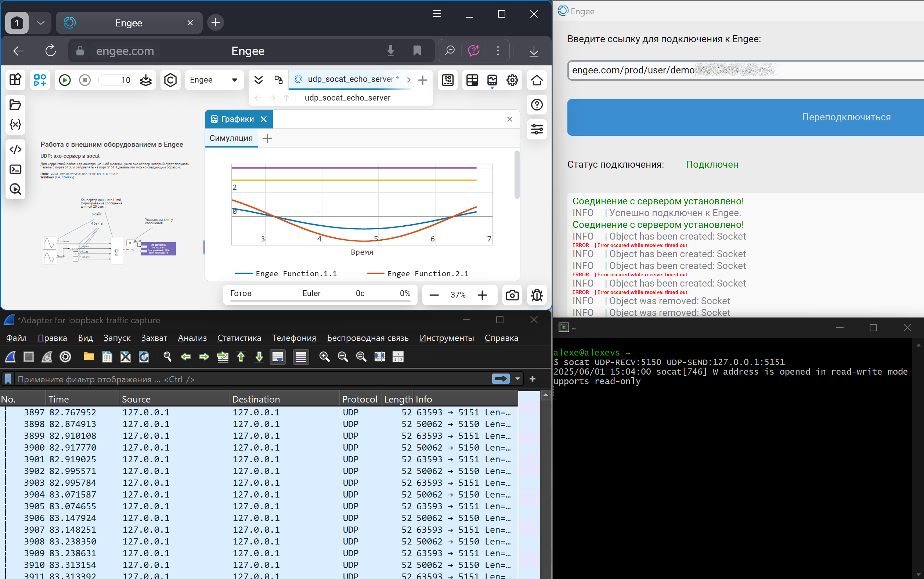Open model debug bug icon
The image size is (924, 579).
tap(537, 295)
